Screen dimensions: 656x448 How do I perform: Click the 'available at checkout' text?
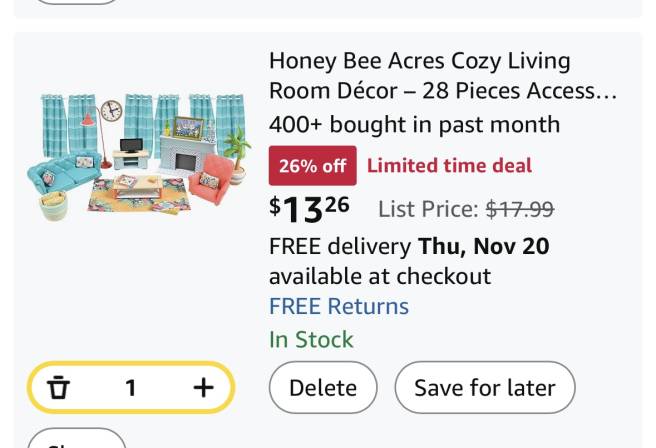(x=380, y=276)
